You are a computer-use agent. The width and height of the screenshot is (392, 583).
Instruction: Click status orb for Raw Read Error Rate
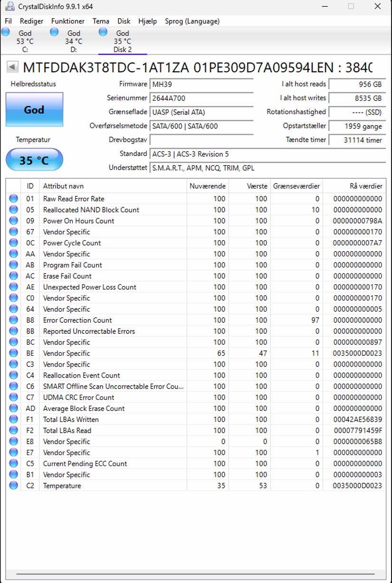click(13, 199)
